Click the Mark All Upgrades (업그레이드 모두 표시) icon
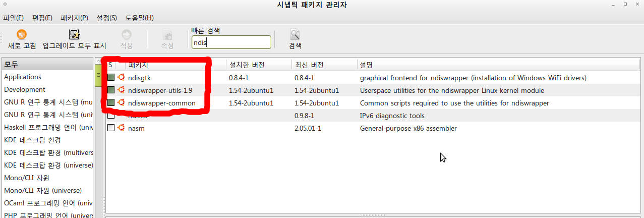The height and width of the screenshot is (218, 644). click(75, 34)
